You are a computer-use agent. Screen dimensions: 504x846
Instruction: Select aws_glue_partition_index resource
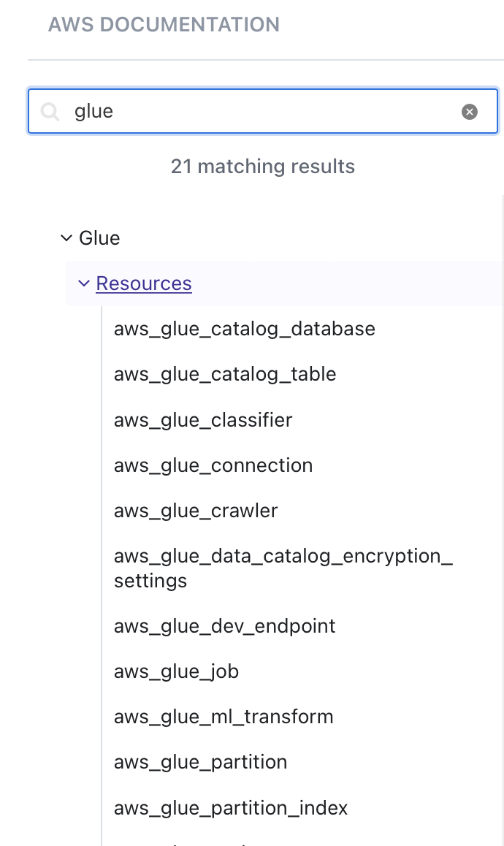point(231,808)
